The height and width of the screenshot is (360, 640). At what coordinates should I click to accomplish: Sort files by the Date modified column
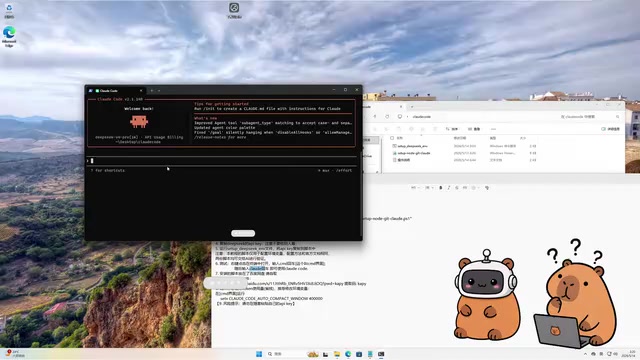click(x=460, y=138)
